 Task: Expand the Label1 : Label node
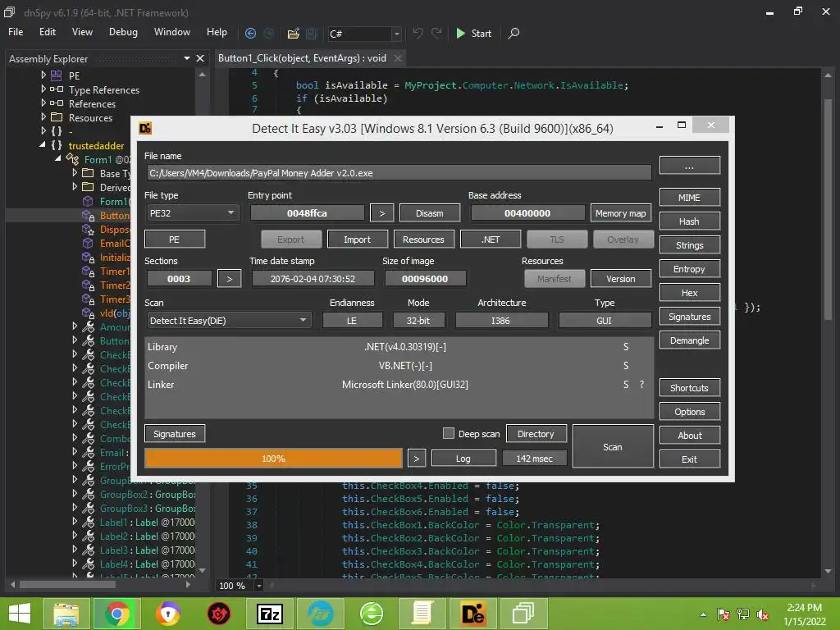click(x=75, y=521)
